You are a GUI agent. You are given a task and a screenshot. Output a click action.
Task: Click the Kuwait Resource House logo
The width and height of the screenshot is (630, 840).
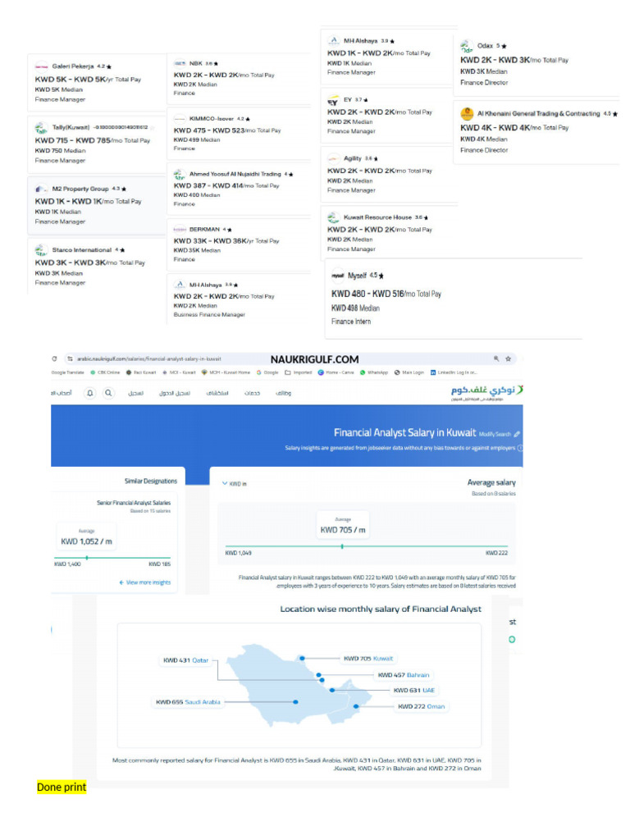[333, 217]
